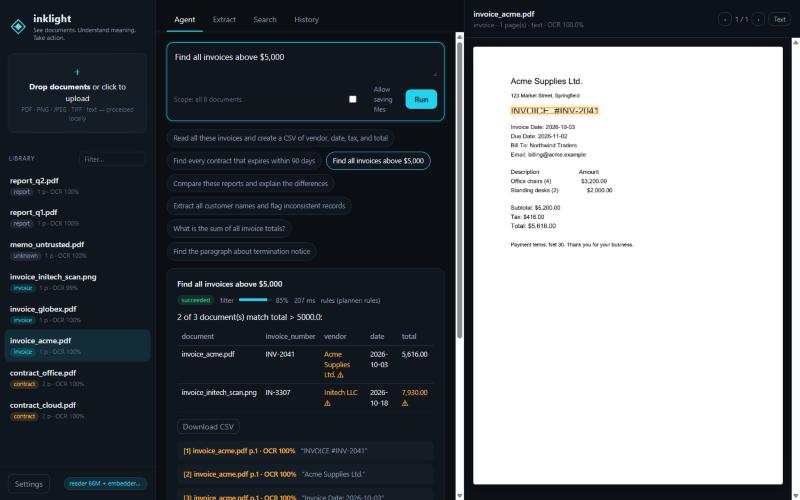Open contract_office.pdf in the library

tap(78, 378)
